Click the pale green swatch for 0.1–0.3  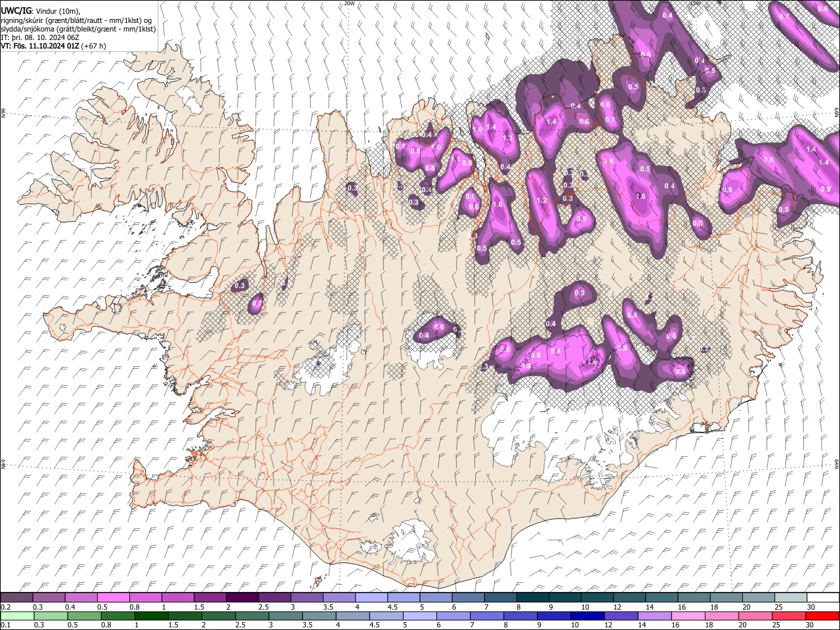click(17, 616)
